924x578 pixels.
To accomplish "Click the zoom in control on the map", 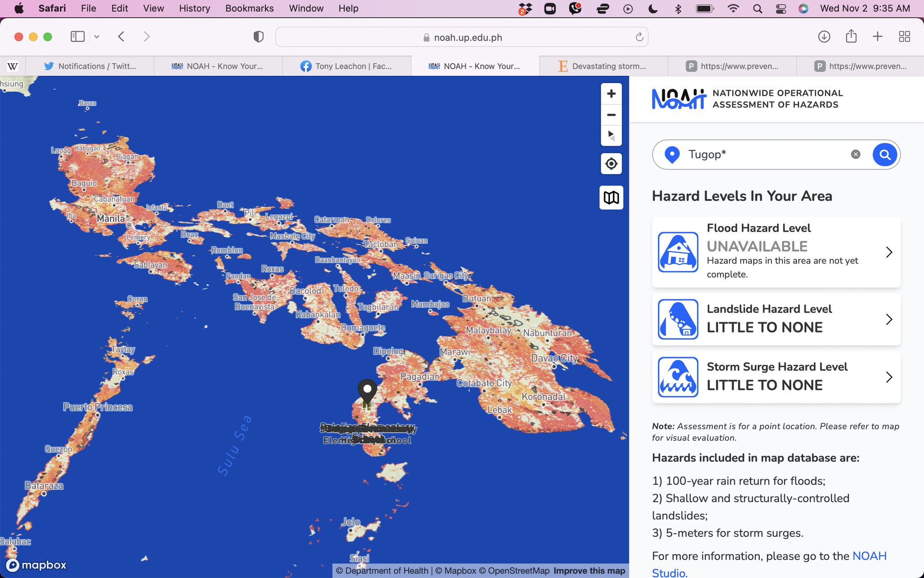I will point(611,93).
